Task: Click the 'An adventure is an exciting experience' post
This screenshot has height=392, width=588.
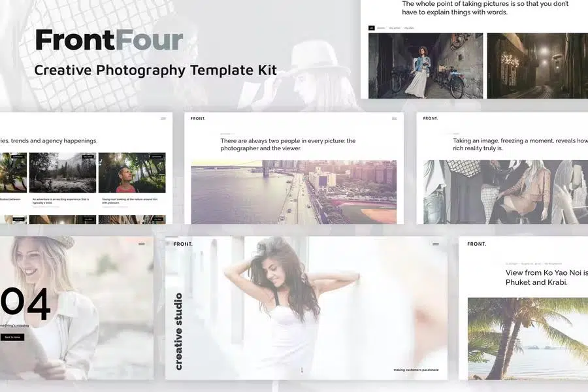Action: [x=62, y=201]
